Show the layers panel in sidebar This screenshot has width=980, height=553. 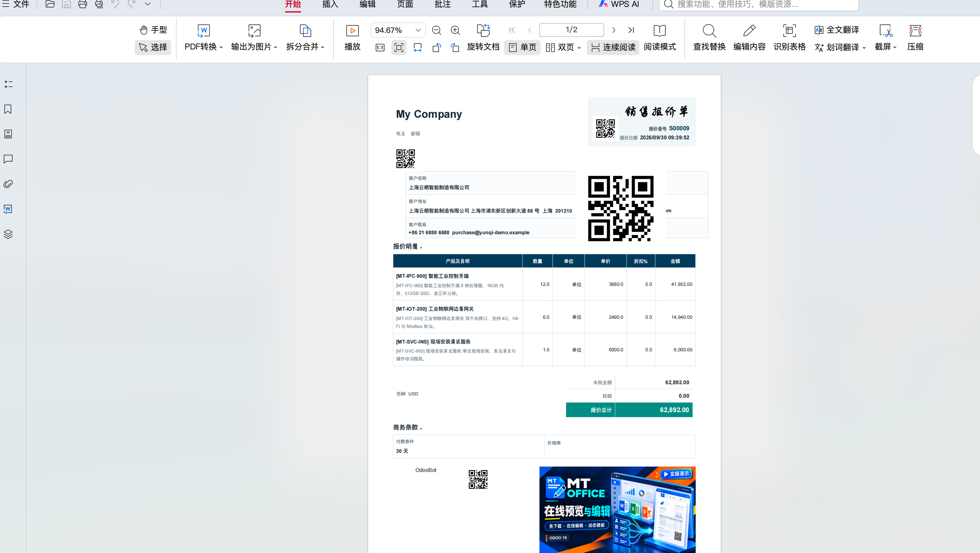click(8, 234)
